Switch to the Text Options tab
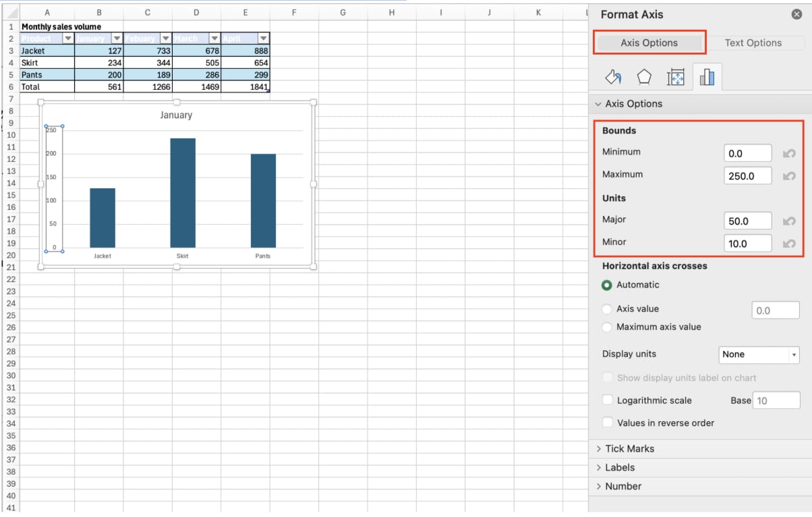The width and height of the screenshot is (812, 517). point(753,43)
